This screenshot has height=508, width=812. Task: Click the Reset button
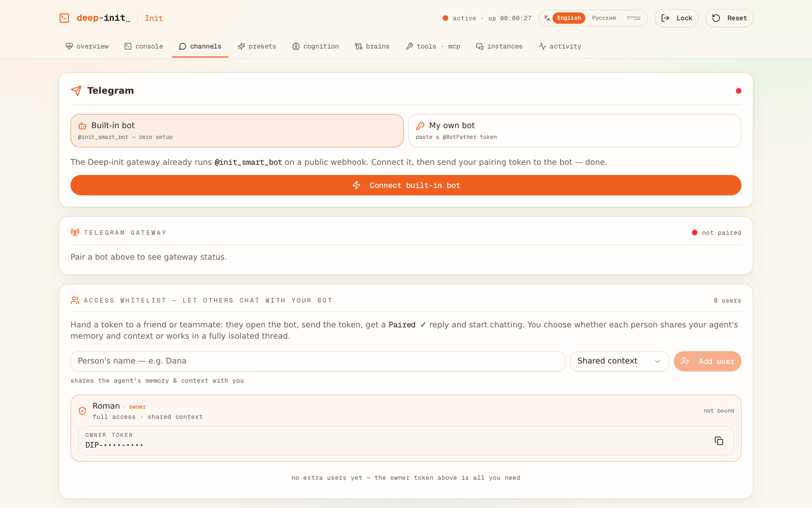tap(729, 18)
